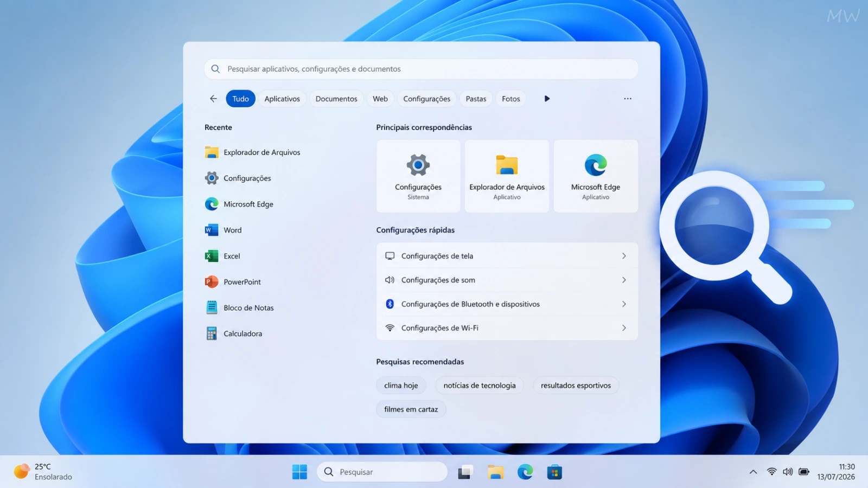Image resolution: width=868 pixels, height=488 pixels.
Task: Expand Configurações de tela chevron
Action: pyautogui.click(x=624, y=256)
